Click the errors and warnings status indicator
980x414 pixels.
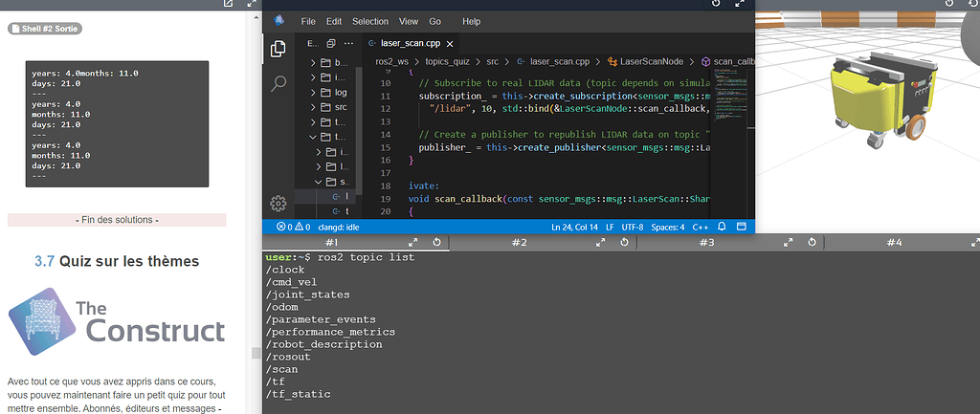point(293,227)
